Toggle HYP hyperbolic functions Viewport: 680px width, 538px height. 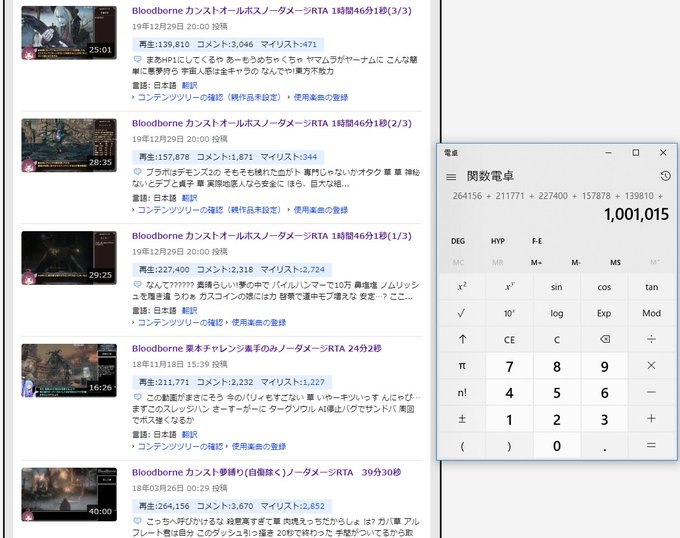tap(497, 241)
